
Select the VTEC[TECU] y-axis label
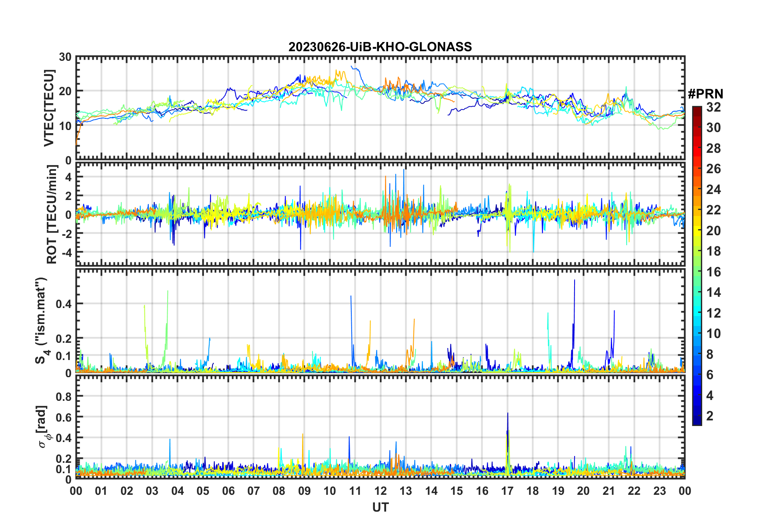pyautogui.click(x=49, y=108)
